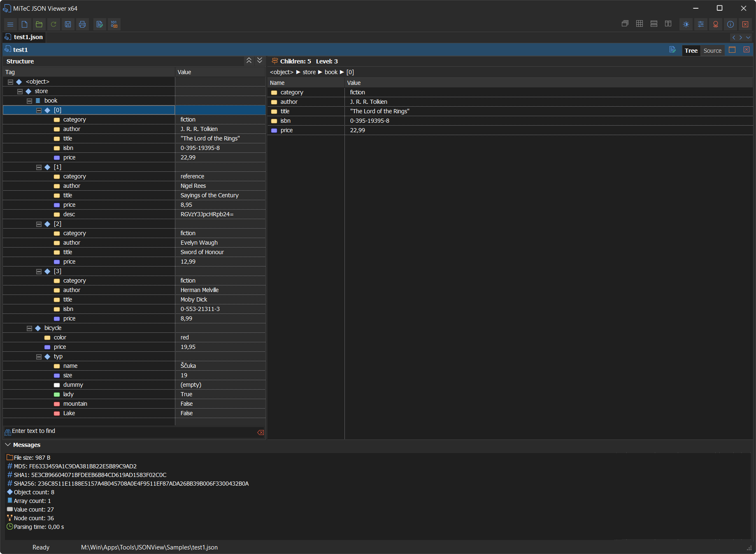Maximize the test1 document panel
This screenshot has width=756, height=554.
point(732,50)
